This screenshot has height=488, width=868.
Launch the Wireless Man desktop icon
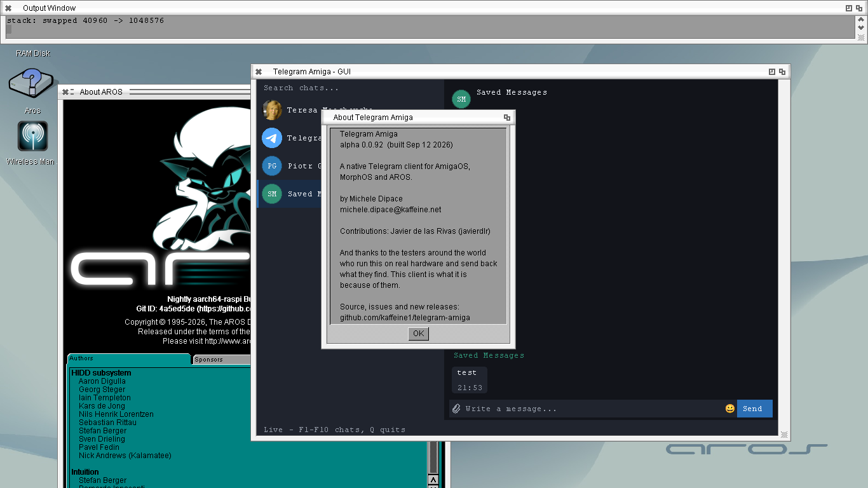[32, 137]
